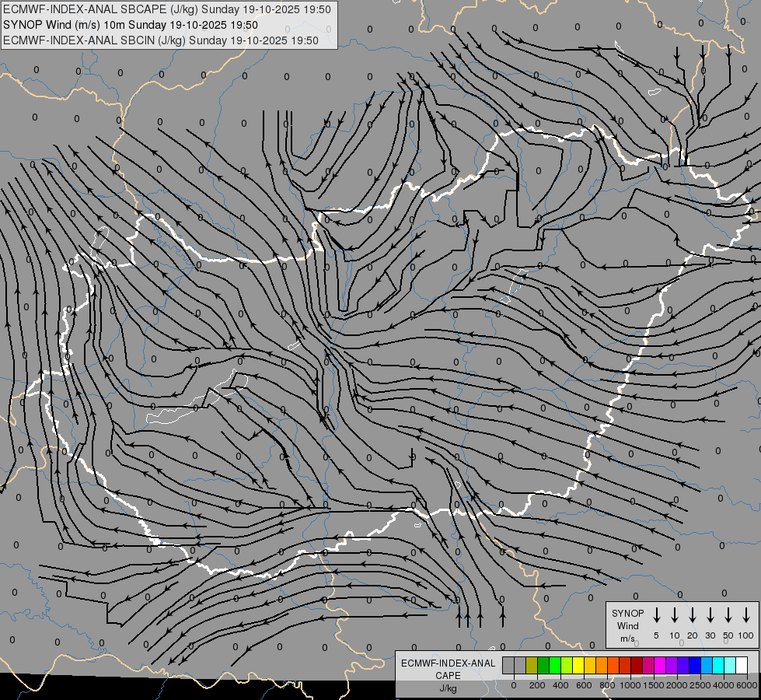The width and height of the screenshot is (761, 700).
Task: Click the '30' speed label in wind legend
Action: click(710, 635)
